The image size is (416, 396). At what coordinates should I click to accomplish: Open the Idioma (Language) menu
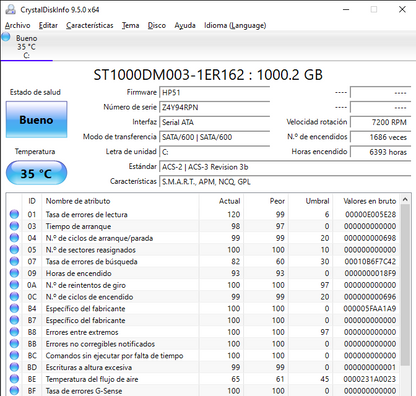coord(235,25)
